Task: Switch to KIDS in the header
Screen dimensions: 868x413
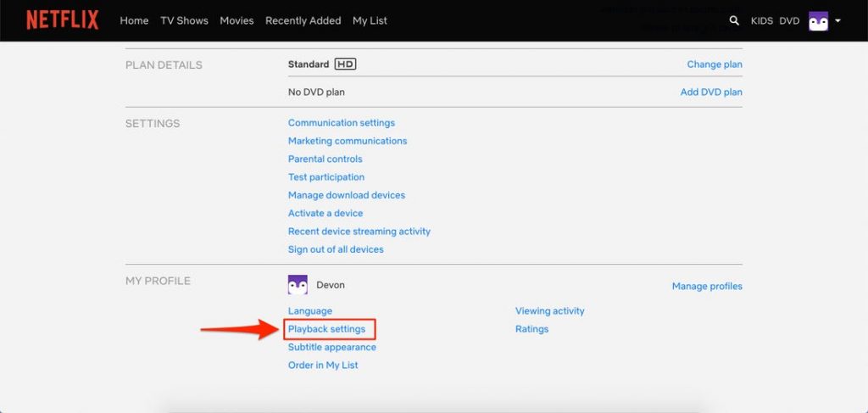Action: 762,21
